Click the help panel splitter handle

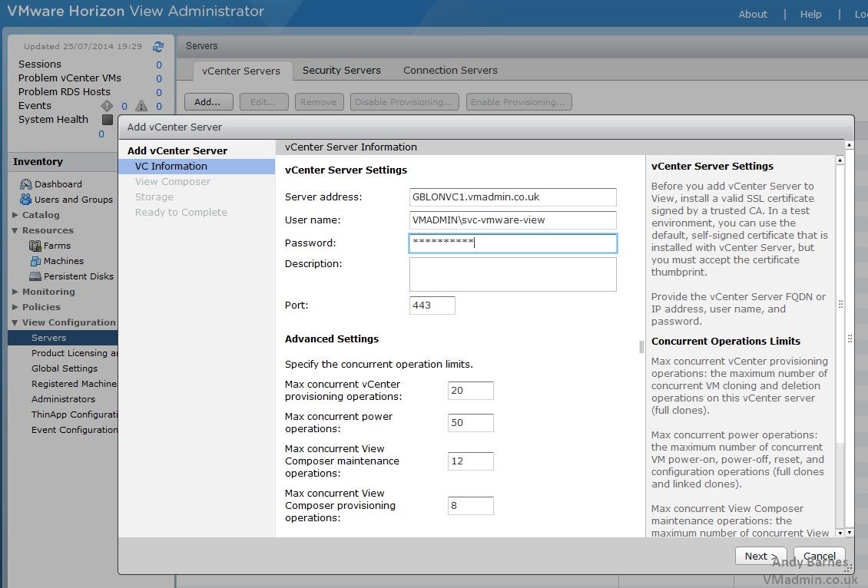pyautogui.click(x=641, y=347)
